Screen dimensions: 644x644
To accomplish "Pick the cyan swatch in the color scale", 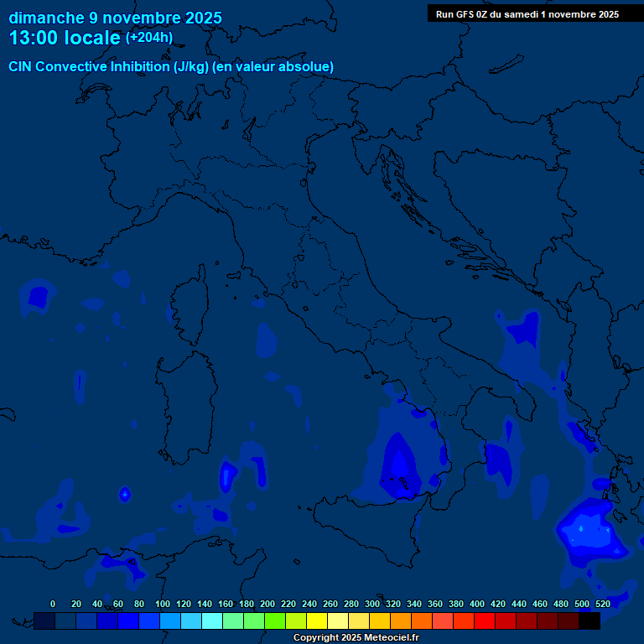I will (x=212, y=621).
